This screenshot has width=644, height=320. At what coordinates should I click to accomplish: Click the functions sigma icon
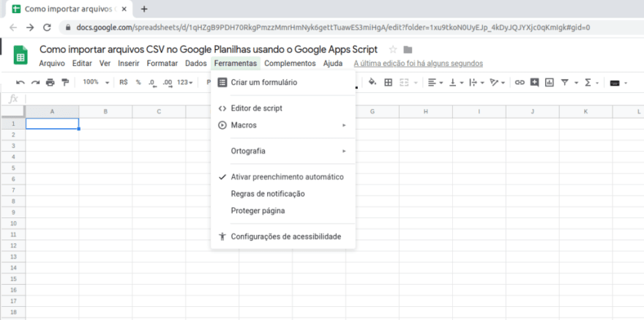(588, 83)
